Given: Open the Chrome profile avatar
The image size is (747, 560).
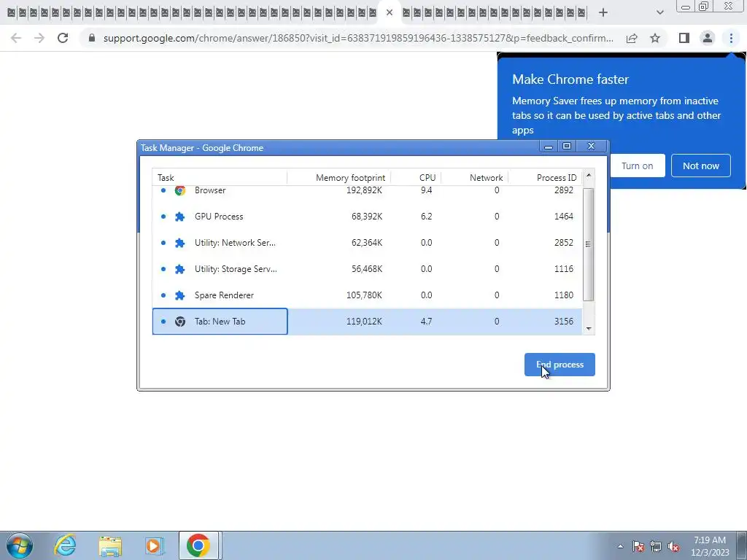Looking at the screenshot, I should (708, 38).
